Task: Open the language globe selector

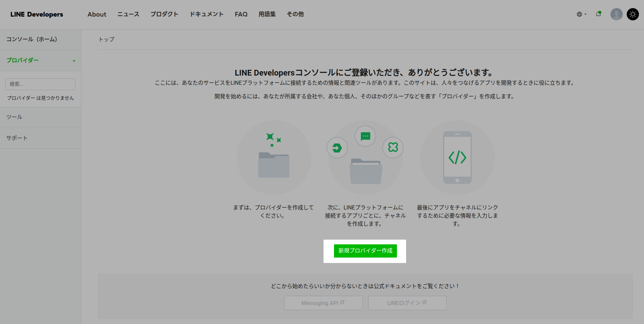Action: (x=581, y=14)
